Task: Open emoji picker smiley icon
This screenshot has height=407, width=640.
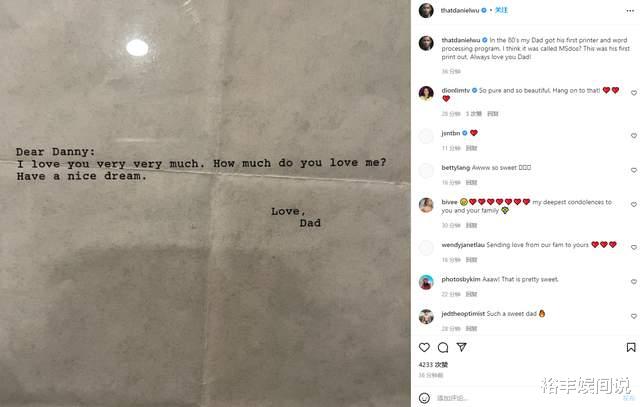Action: click(424, 398)
